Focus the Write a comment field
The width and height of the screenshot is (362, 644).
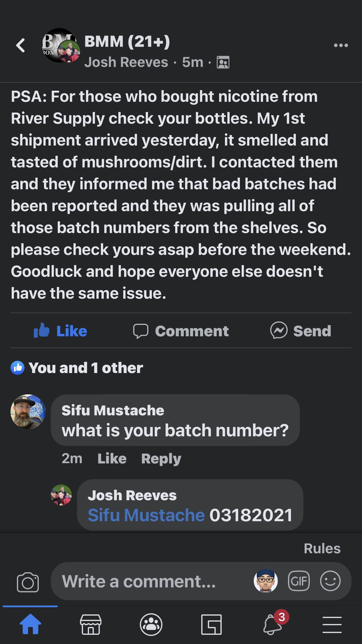point(152,581)
